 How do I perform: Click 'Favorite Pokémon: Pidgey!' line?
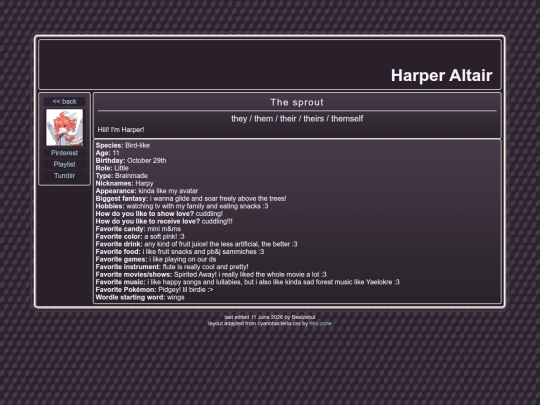pyautogui.click(x=154, y=290)
